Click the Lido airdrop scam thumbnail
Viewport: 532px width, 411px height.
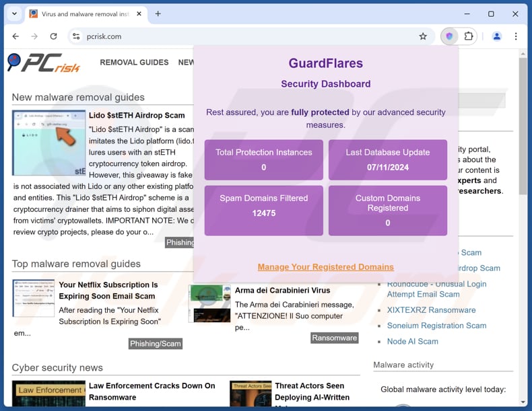[49, 143]
